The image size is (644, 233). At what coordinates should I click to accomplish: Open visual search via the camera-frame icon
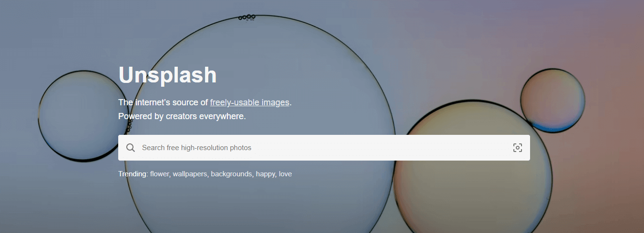(518, 148)
